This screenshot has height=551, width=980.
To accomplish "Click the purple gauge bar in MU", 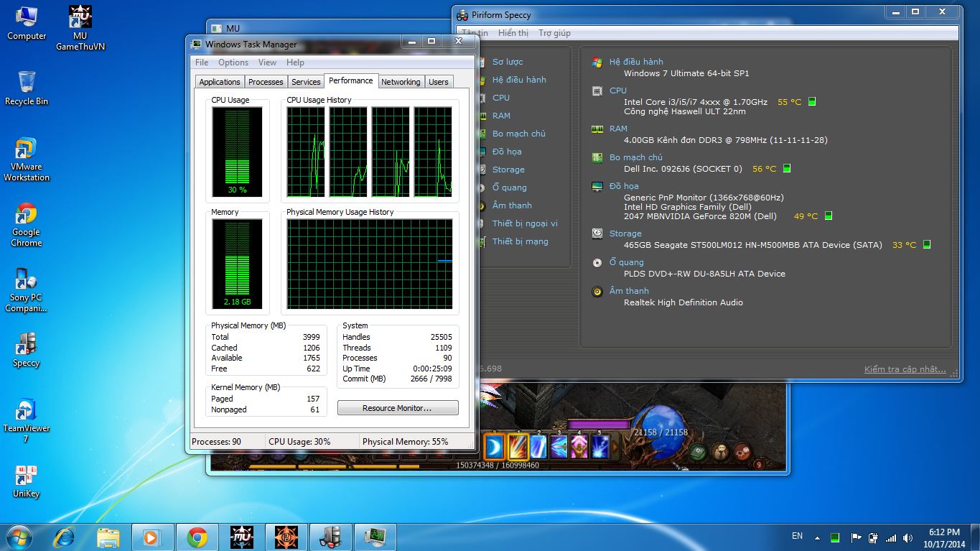I will tap(599, 425).
